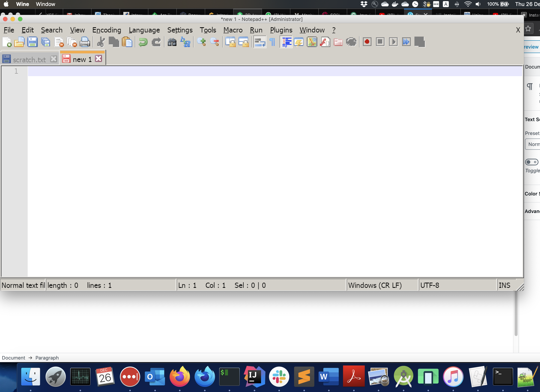Viewport: 540px width, 392px height.
Task: Click the Normal text file status field
Action: point(23,285)
